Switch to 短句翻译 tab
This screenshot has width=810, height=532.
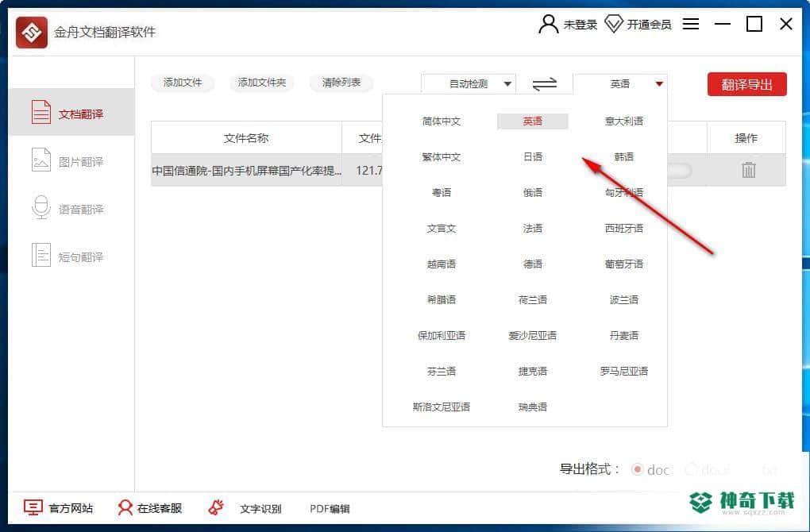pos(71,256)
